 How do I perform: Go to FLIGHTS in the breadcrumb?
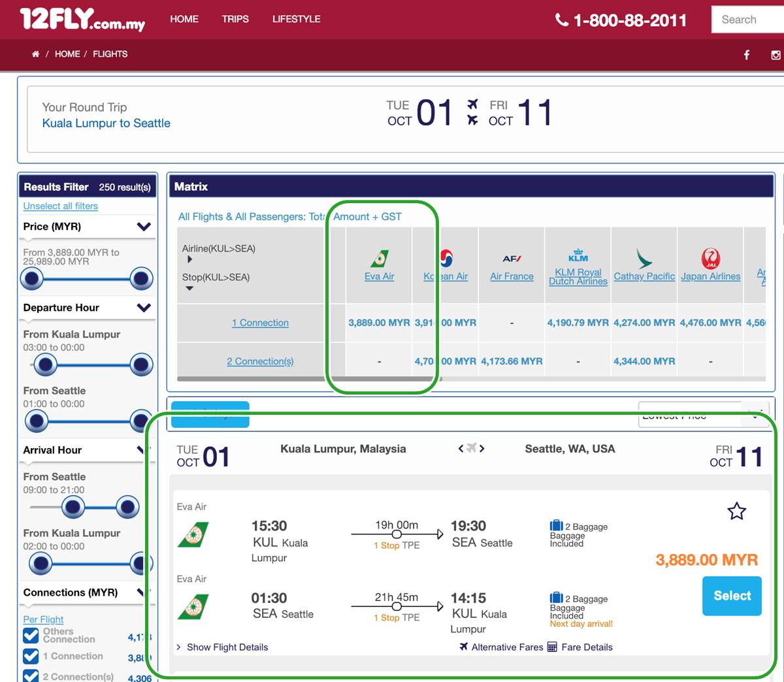(110, 54)
